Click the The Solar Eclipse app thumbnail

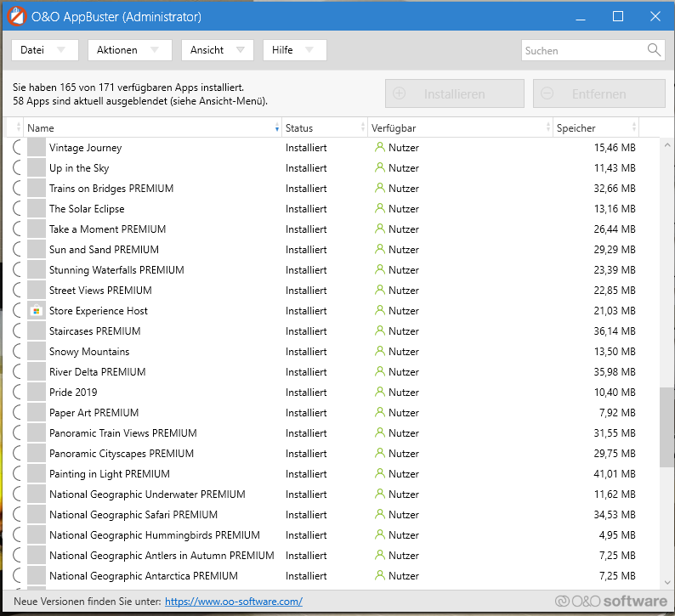pyautogui.click(x=37, y=209)
